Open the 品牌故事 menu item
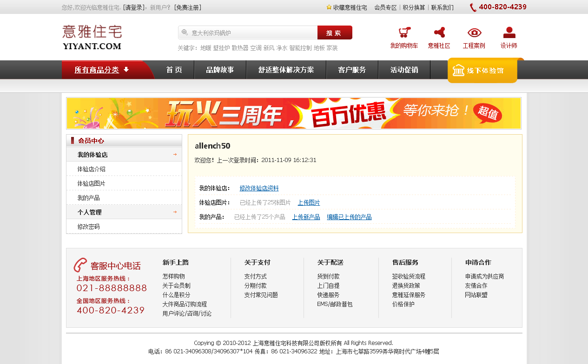Viewport: 588px width, 364px height. 220,70
